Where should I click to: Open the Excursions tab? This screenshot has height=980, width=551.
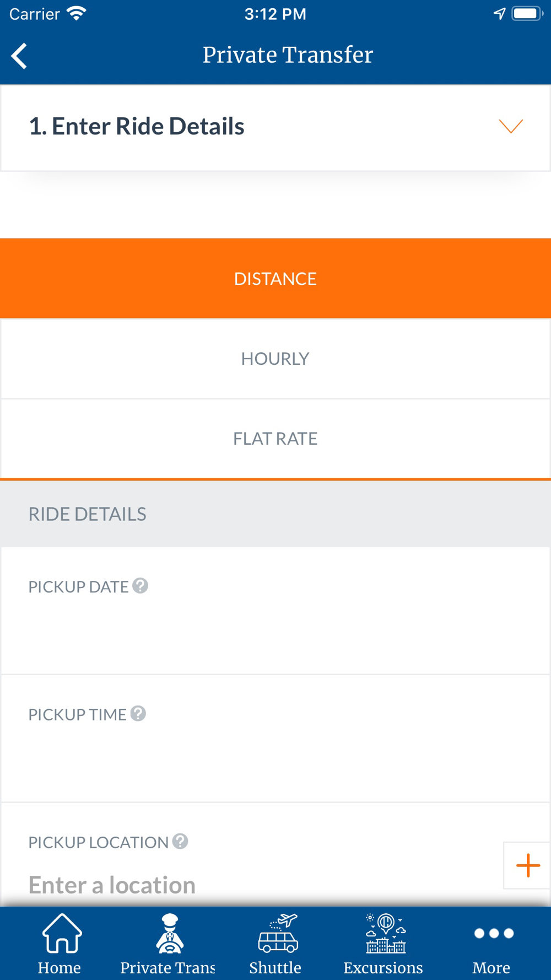[383, 944]
